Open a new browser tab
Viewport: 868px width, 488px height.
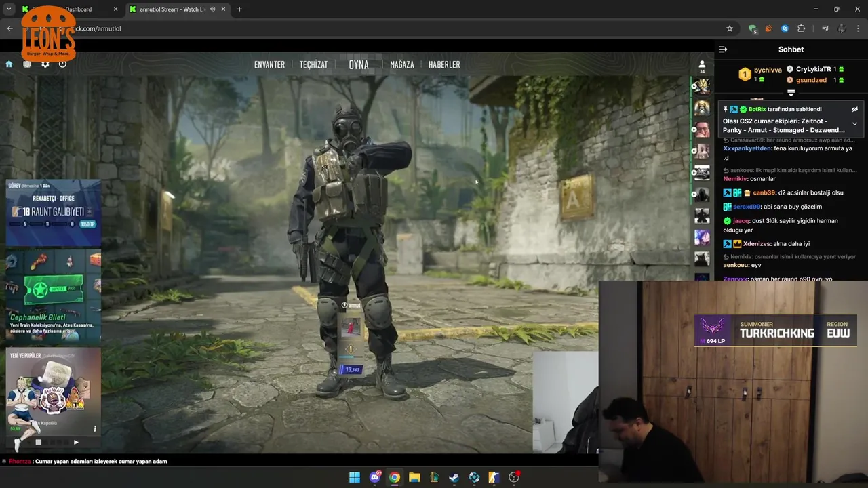point(239,9)
